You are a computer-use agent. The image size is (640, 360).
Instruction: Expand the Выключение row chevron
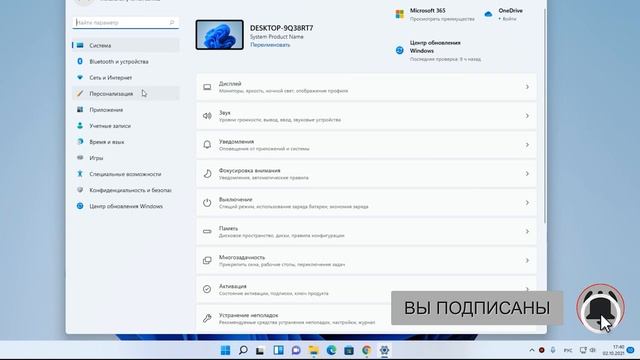pos(527,203)
